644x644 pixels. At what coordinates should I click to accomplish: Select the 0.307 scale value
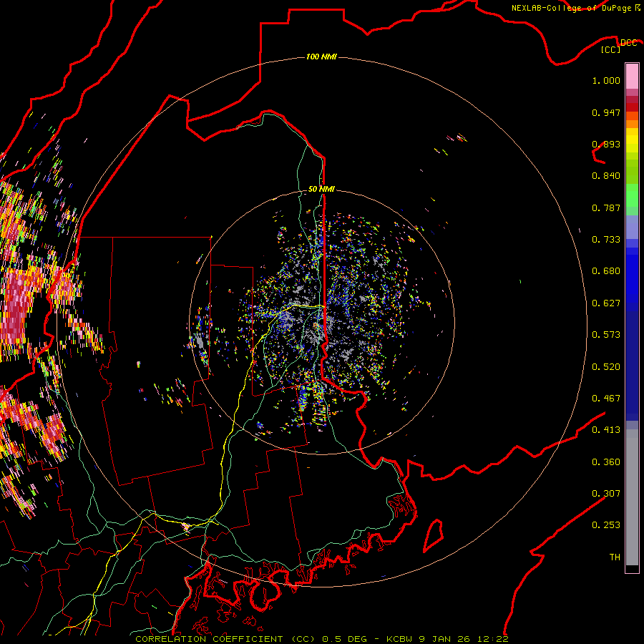606,494
